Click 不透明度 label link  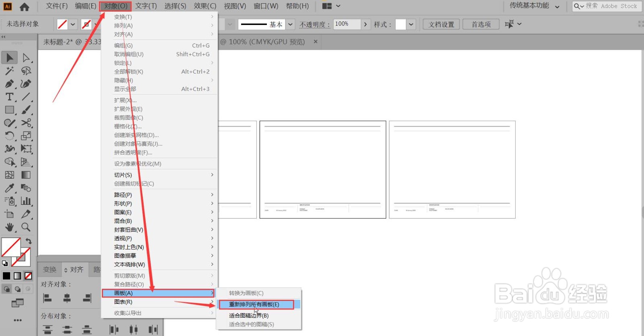point(314,25)
